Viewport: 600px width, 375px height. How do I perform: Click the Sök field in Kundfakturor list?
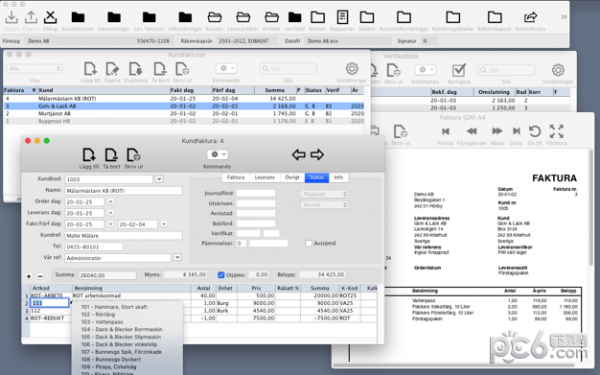[288, 69]
